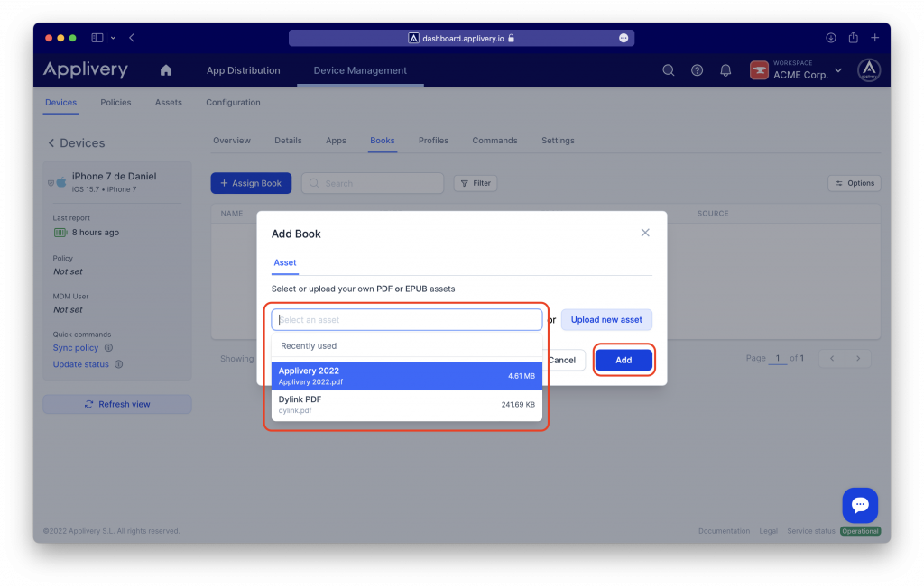The width and height of the screenshot is (924, 587).
Task: Select the Device Management section
Action: 360,70
